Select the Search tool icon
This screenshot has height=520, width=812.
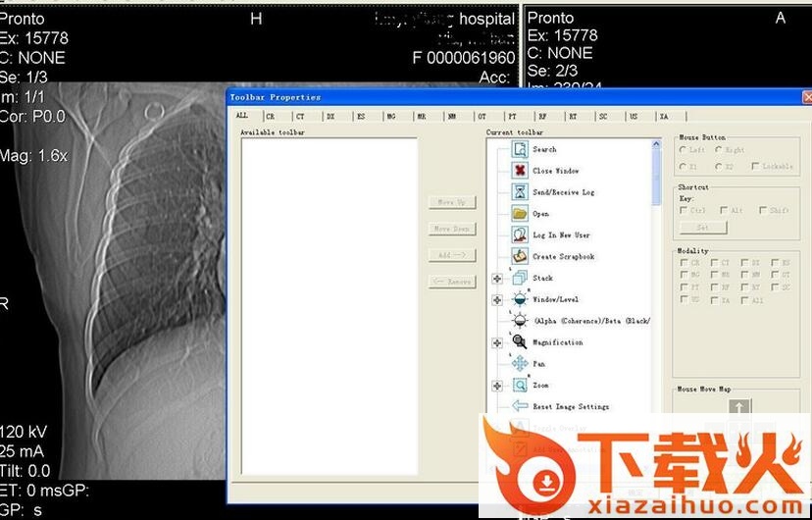click(x=520, y=149)
